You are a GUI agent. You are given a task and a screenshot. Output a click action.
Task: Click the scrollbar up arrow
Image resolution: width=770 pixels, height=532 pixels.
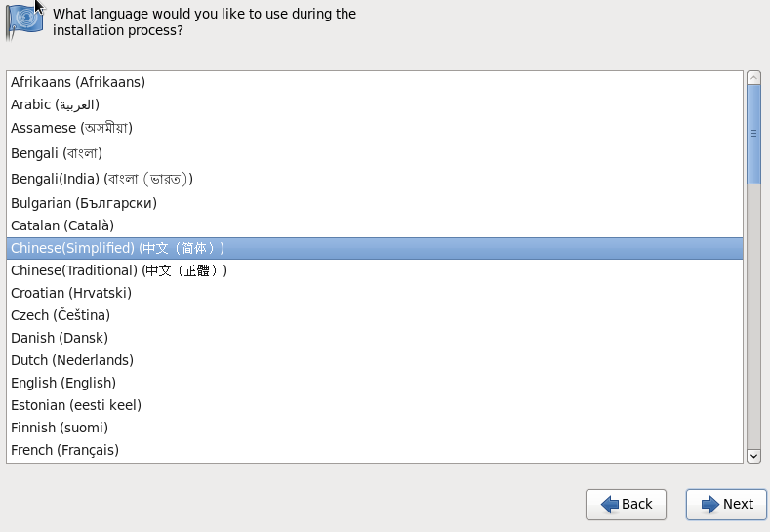(x=753, y=78)
